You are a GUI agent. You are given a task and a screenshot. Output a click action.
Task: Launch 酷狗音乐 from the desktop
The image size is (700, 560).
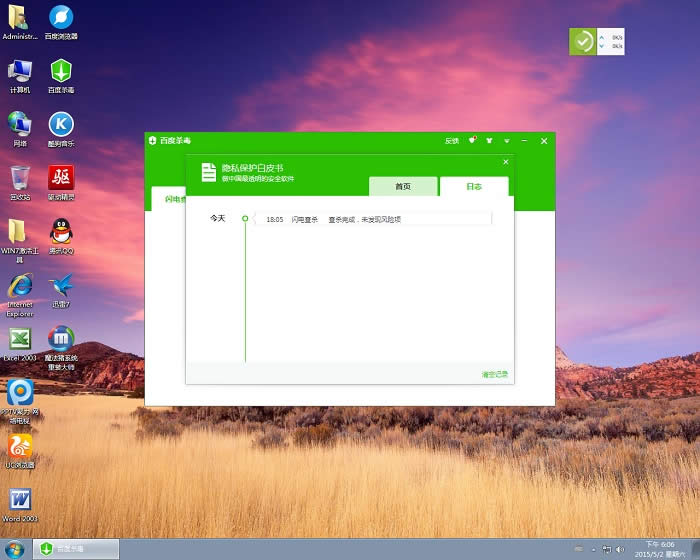62,126
